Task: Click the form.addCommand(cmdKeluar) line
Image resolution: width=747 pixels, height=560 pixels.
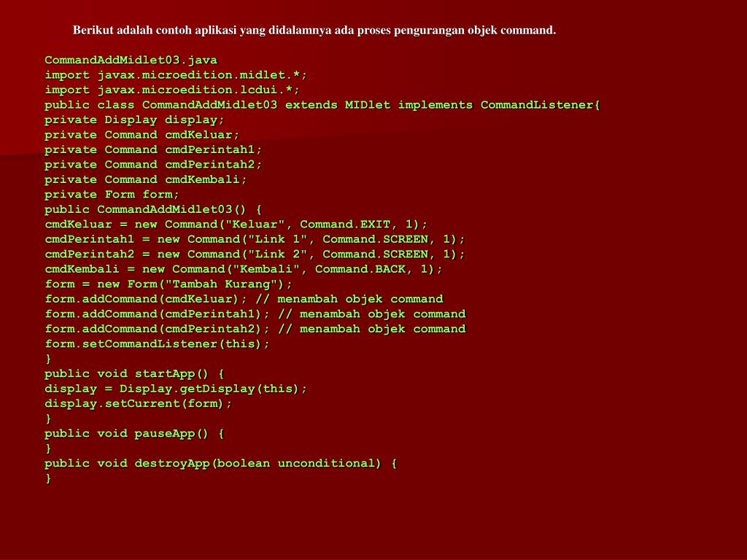Action: (244, 299)
